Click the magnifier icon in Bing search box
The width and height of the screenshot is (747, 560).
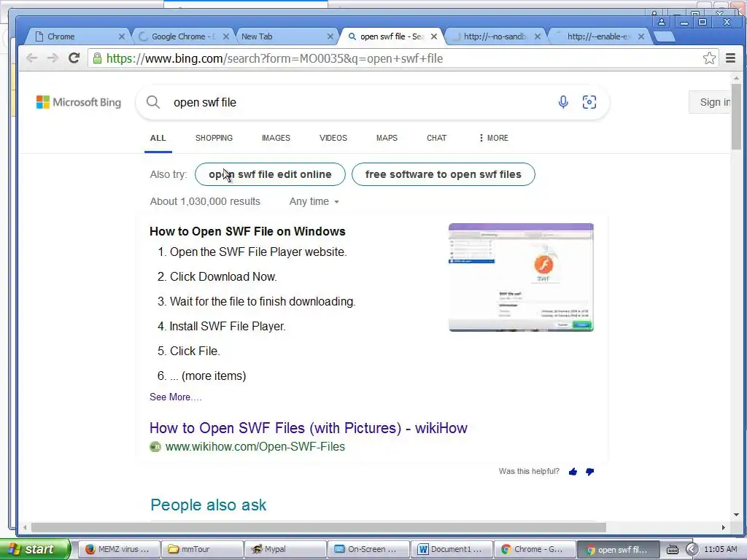pos(153,102)
